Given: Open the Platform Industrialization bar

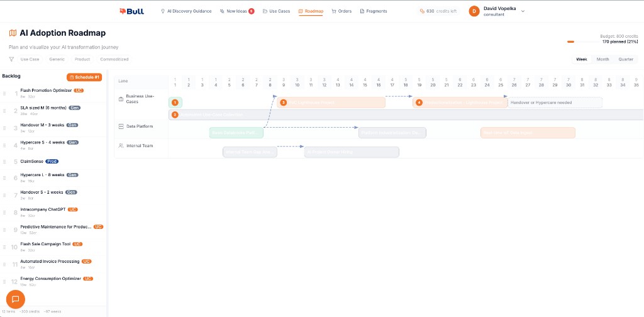Looking at the screenshot, I should 392,133.
